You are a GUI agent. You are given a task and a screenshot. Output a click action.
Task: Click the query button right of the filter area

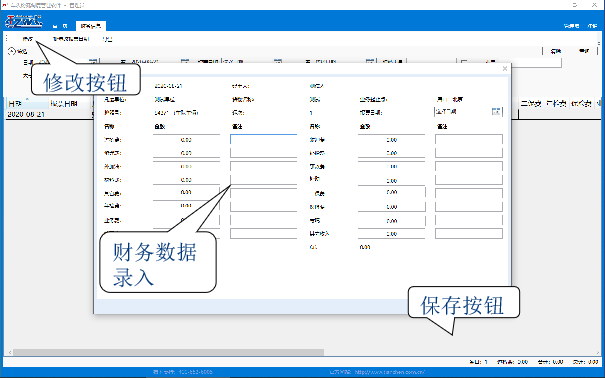click(556, 51)
